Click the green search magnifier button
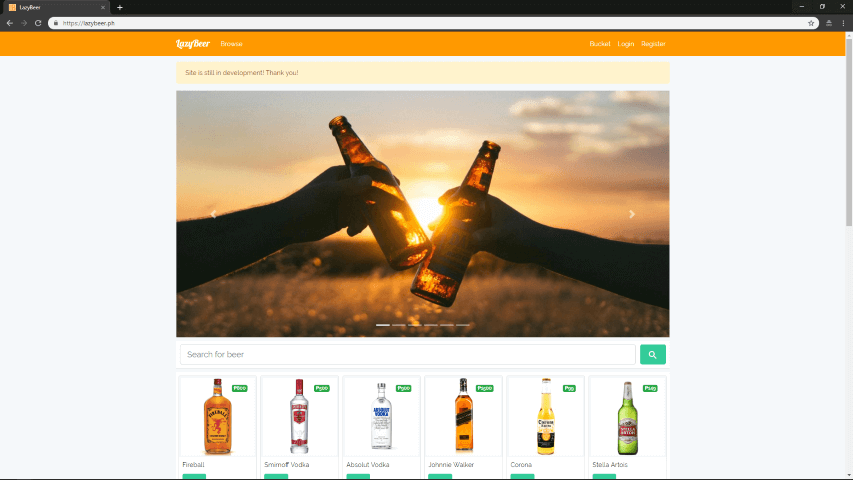The image size is (853, 480). click(x=652, y=355)
